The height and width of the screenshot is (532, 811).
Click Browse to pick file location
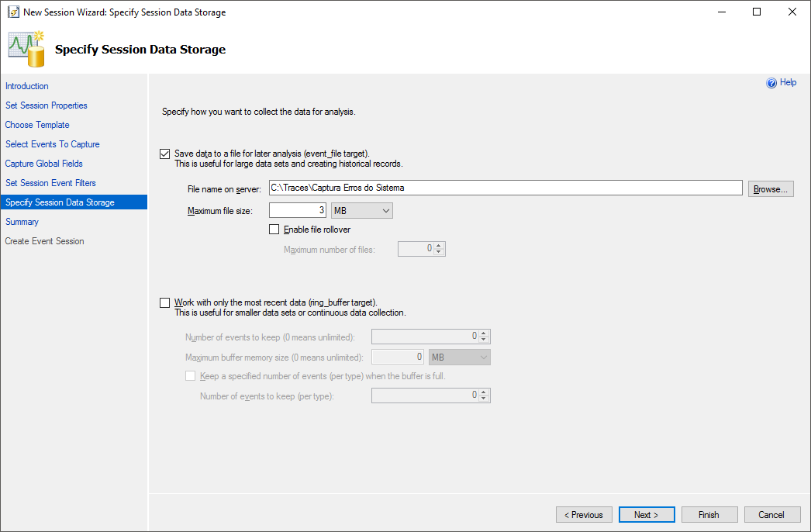click(x=770, y=188)
